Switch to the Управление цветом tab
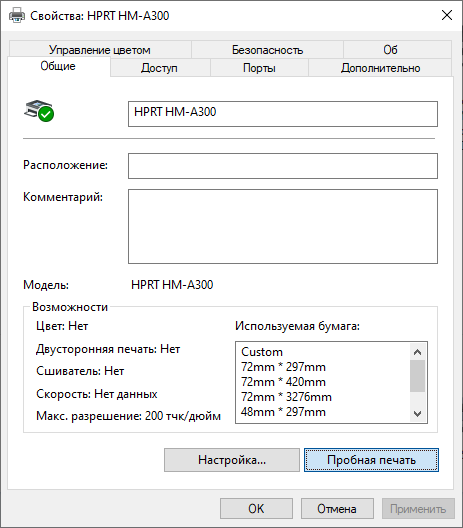 click(x=100, y=50)
